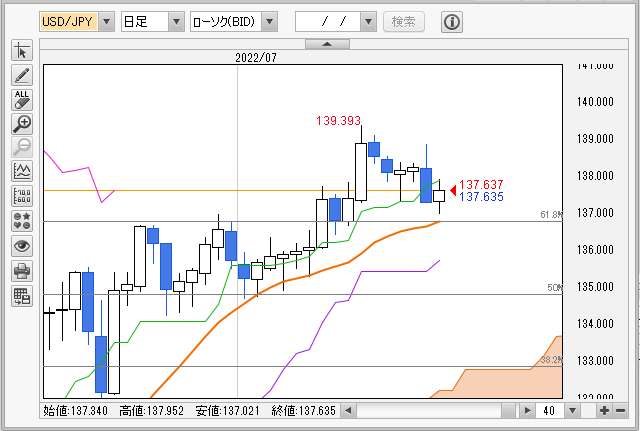Open technical indicators chart icon
The height and width of the screenshot is (431, 640).
click(x=22, y=171)
